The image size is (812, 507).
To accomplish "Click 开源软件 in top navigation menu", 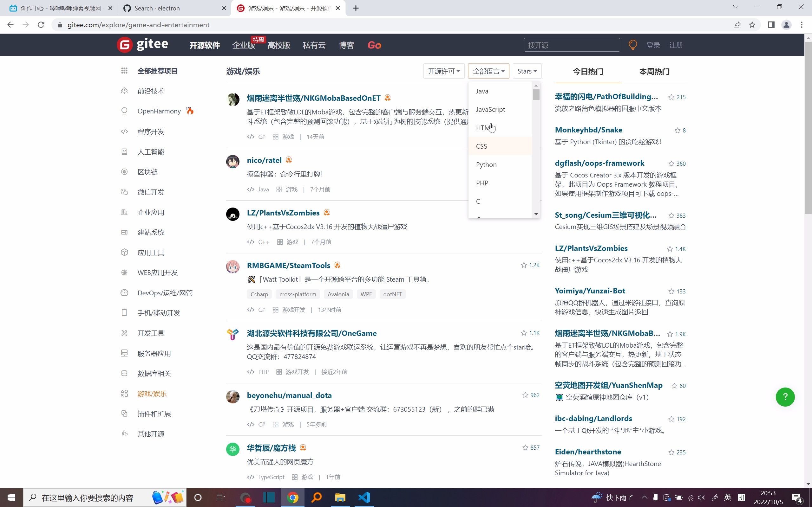I will click(x=205, y=45).
